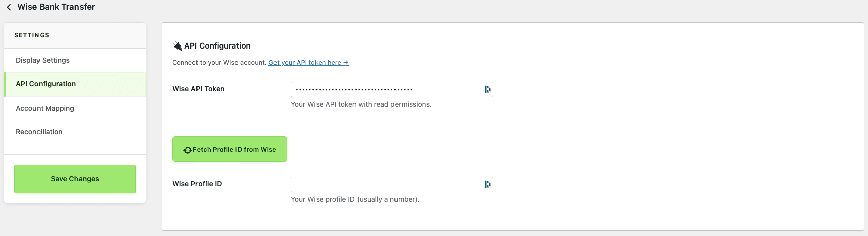Click the plug icon next to API Configuration heading

pos(177,46)
